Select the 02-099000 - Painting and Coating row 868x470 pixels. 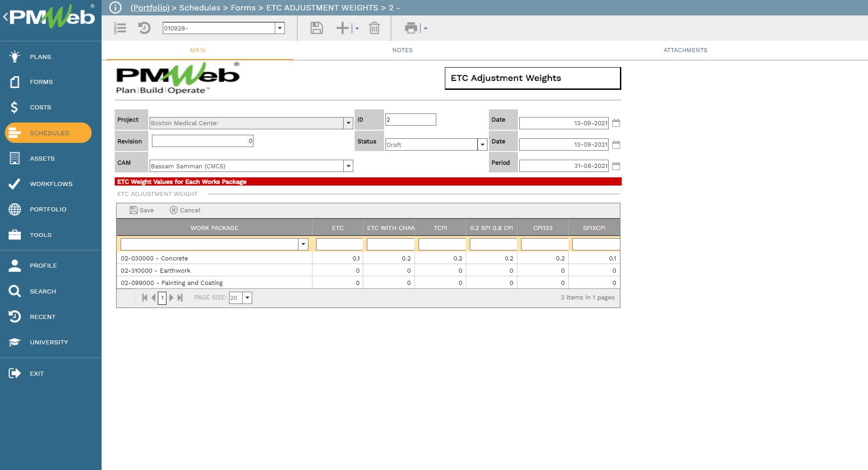(x=368, y=283)
